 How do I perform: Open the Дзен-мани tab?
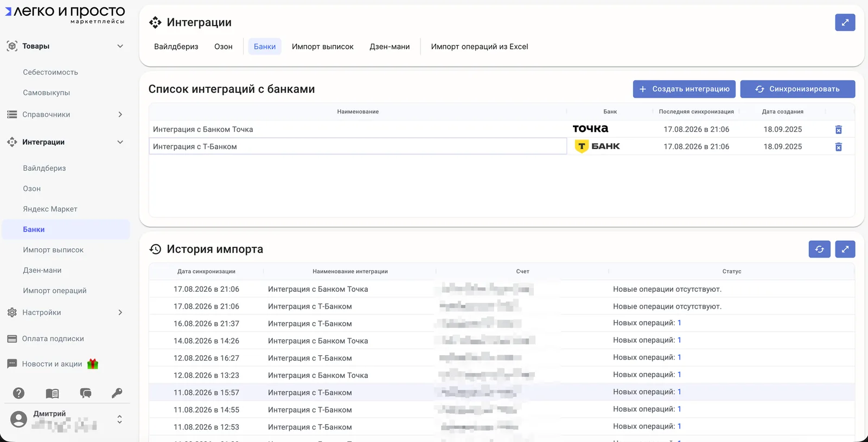(x=390, y=47)
